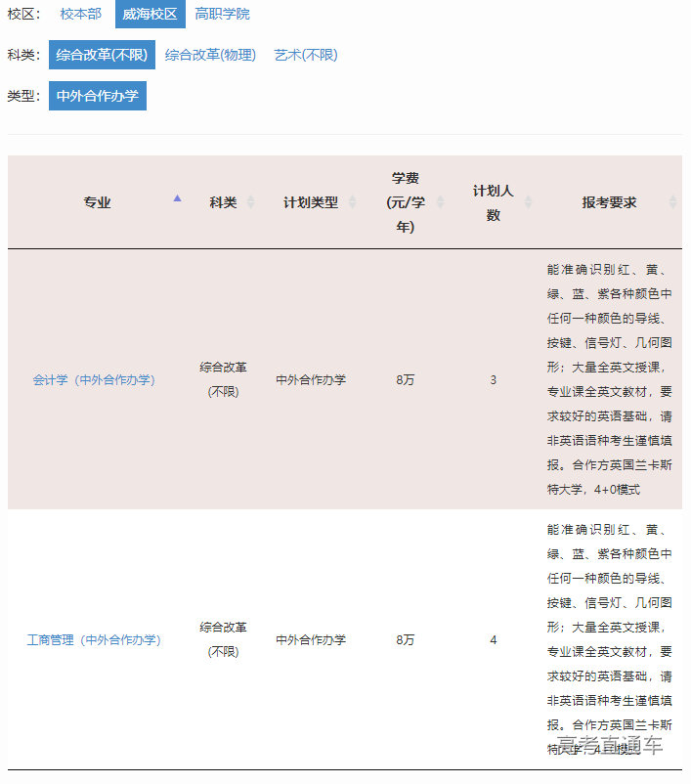Click planned count 3 in 会计学 row
The image size is (691, 784).
click(x=493, y=380)
